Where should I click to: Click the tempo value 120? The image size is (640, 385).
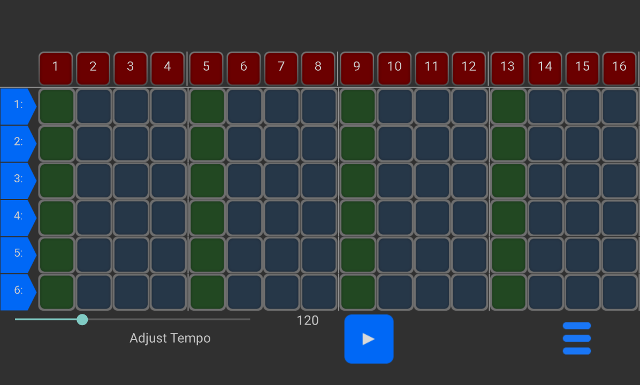(308, 320)
